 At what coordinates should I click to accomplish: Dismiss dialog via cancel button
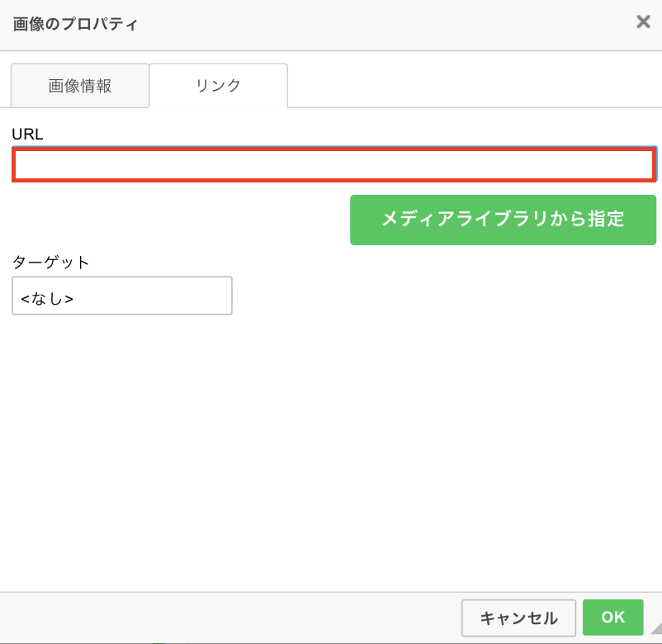518,618
